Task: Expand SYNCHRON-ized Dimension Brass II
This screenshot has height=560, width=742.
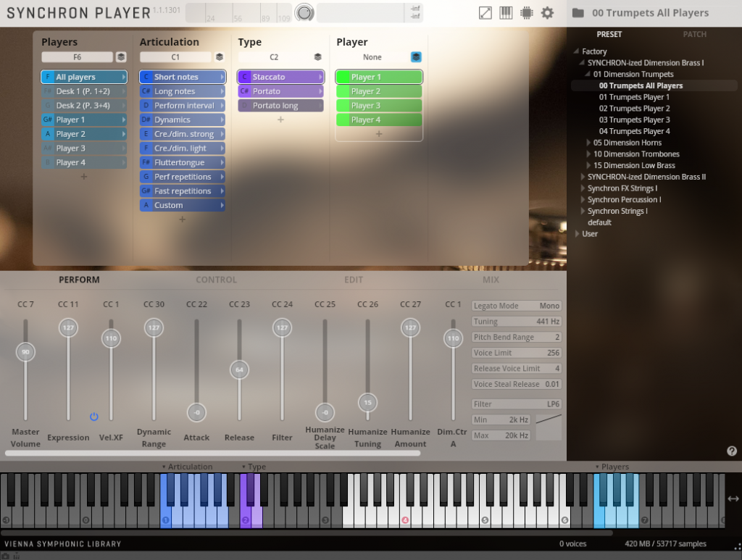Action: [x=583, y=177]
